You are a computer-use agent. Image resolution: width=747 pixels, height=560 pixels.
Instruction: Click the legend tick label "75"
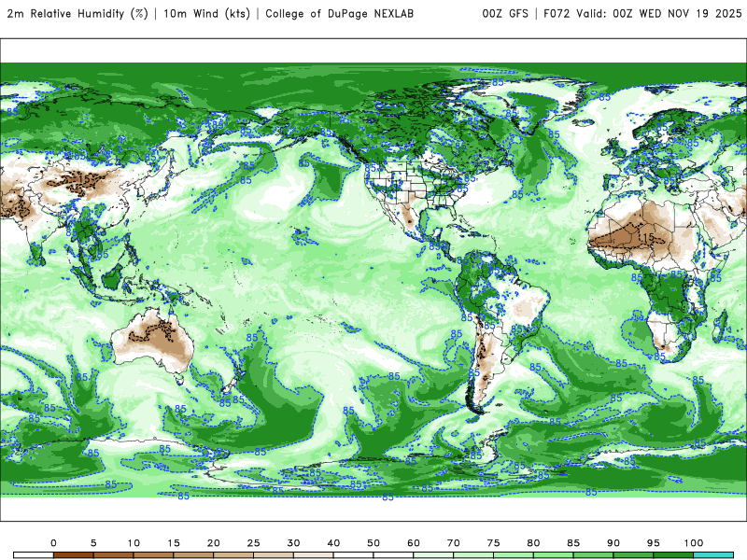[x=494, y=543]
